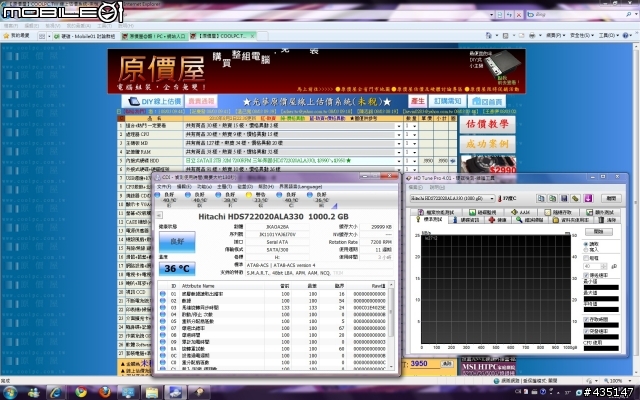
Task: Open File Explorer folder on taskbar
Action: [152, 393]
